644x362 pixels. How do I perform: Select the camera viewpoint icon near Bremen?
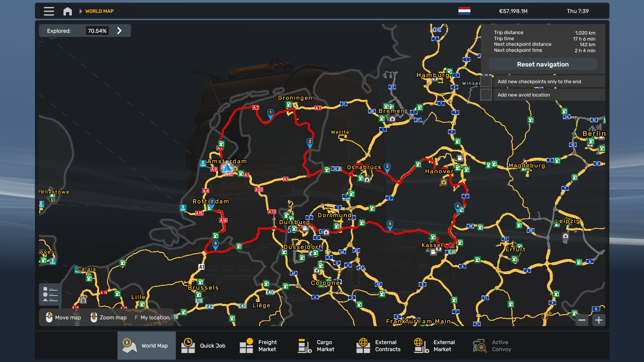pos(392,119)
